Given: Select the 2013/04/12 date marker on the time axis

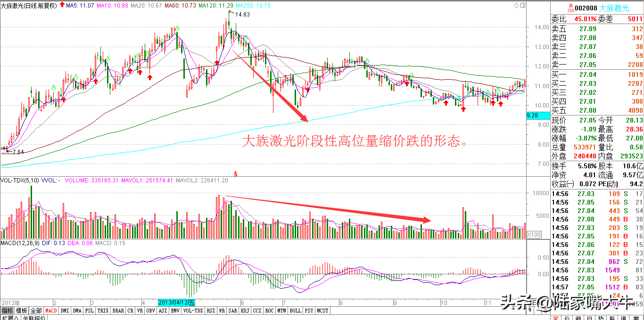Looking at the screenshot, I should point(177,302).
